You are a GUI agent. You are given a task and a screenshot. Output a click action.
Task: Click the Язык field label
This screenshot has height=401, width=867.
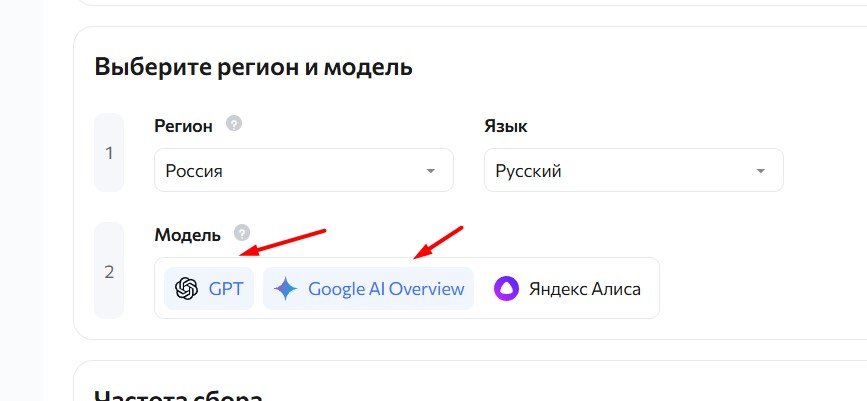[505, 126]
